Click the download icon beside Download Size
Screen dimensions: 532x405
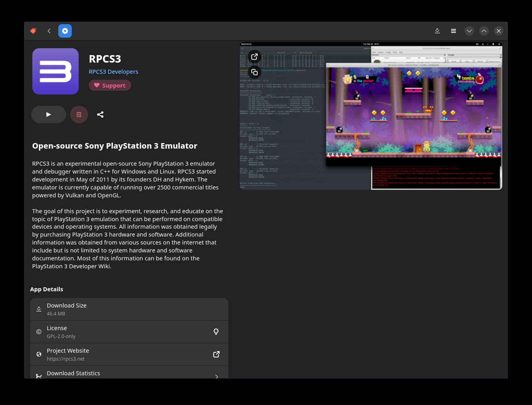click(39, 309)
